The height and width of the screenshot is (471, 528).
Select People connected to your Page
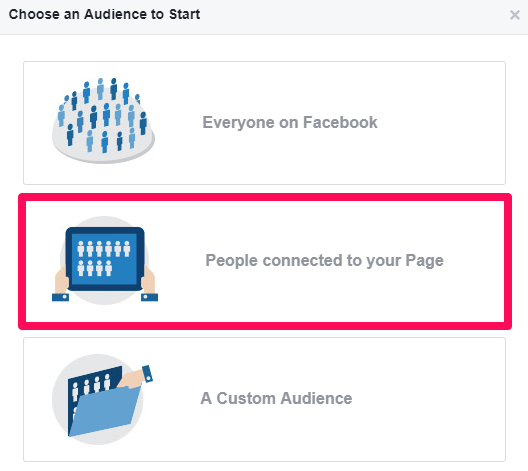point(265,261)
